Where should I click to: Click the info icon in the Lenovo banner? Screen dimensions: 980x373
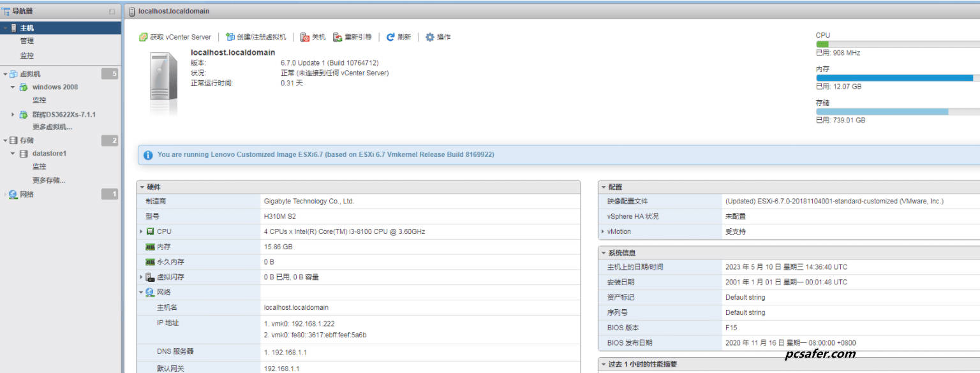tap(148, 155)
